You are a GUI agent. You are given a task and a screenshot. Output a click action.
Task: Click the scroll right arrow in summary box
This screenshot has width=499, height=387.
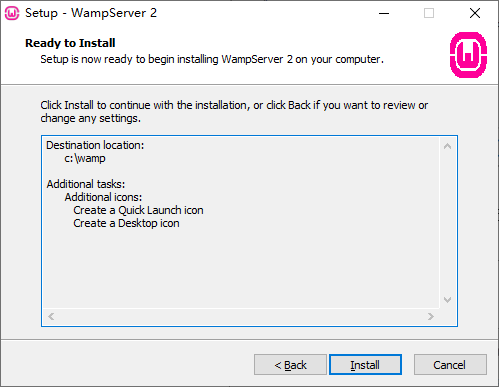point(431,316)
